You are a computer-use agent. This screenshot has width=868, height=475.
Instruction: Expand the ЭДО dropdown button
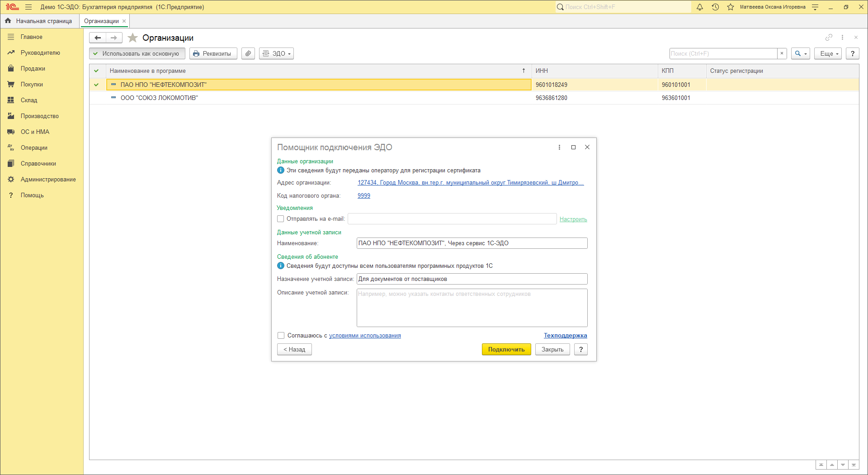pyautogui.click(x=276, y=53)
